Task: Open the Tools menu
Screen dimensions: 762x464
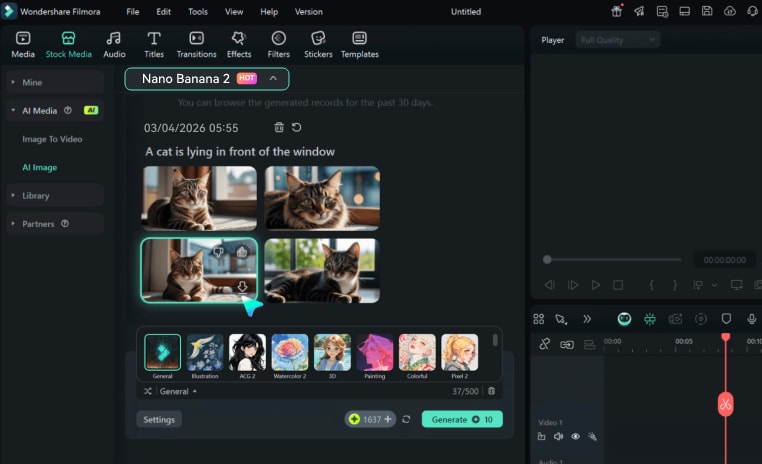Action: (x=198, y=12)
